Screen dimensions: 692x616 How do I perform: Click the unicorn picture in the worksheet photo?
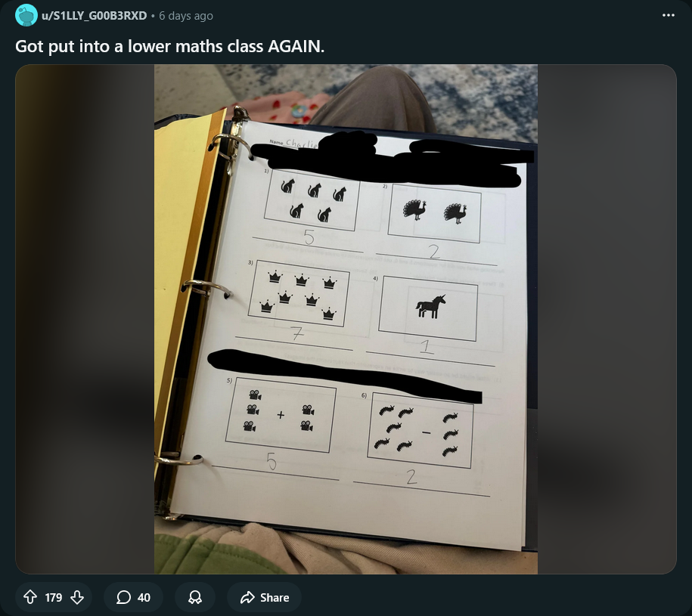[x=430, y=306]
